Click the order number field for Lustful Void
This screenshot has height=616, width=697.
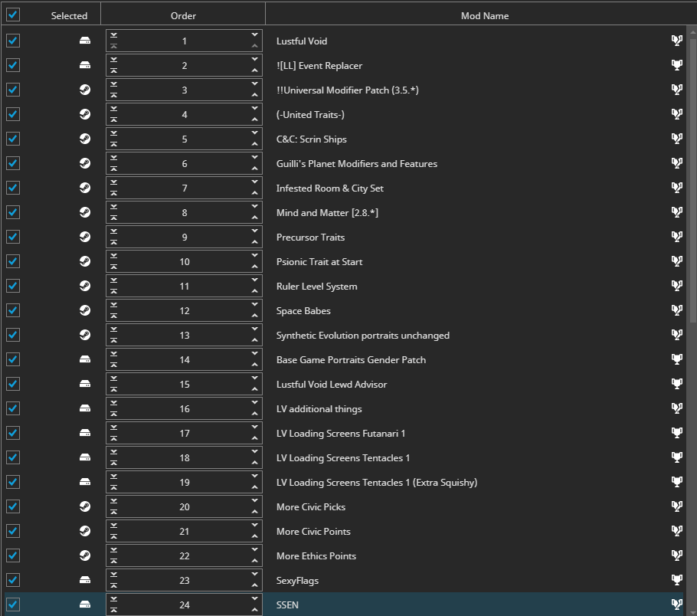click(184, 41)
